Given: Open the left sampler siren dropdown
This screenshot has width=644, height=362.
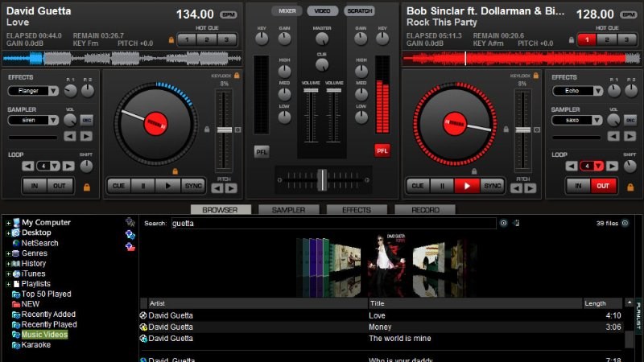Looking at the screenshot, I should [x=53, y=120].
